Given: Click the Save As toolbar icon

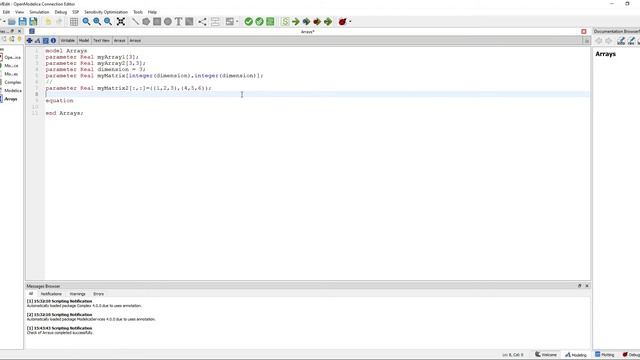Looking at the screenshot, I should 33,22.
